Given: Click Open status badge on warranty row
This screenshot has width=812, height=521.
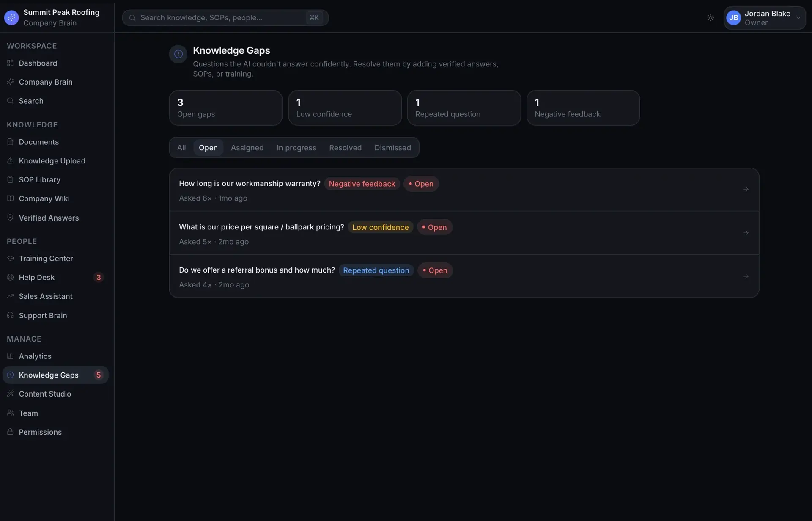Looking at the screenshot, I should 421,184.
